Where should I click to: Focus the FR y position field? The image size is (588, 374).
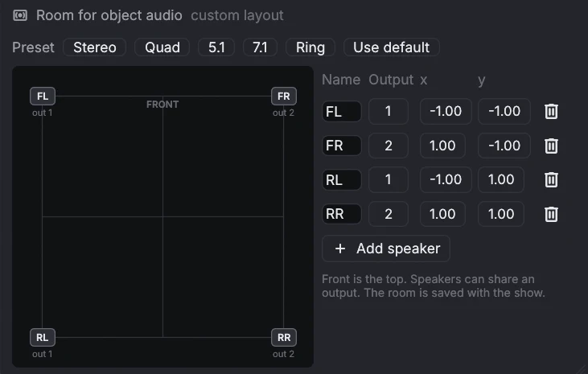(x=504, y=146)
